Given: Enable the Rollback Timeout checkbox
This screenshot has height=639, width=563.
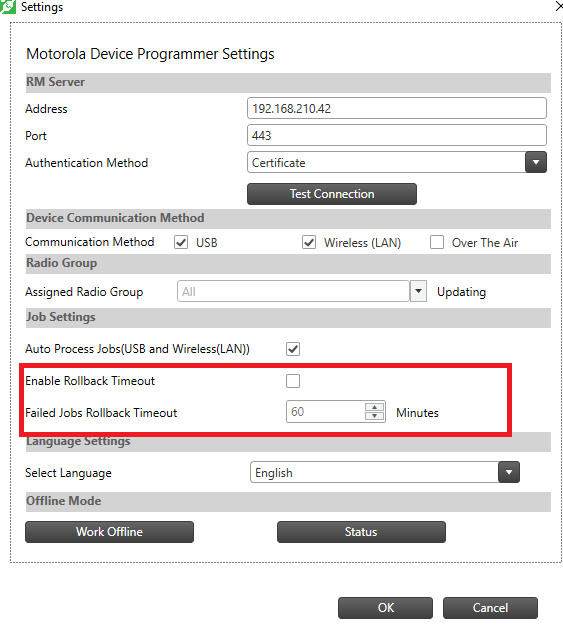Looking at the screenshot, I should point(293,381).
